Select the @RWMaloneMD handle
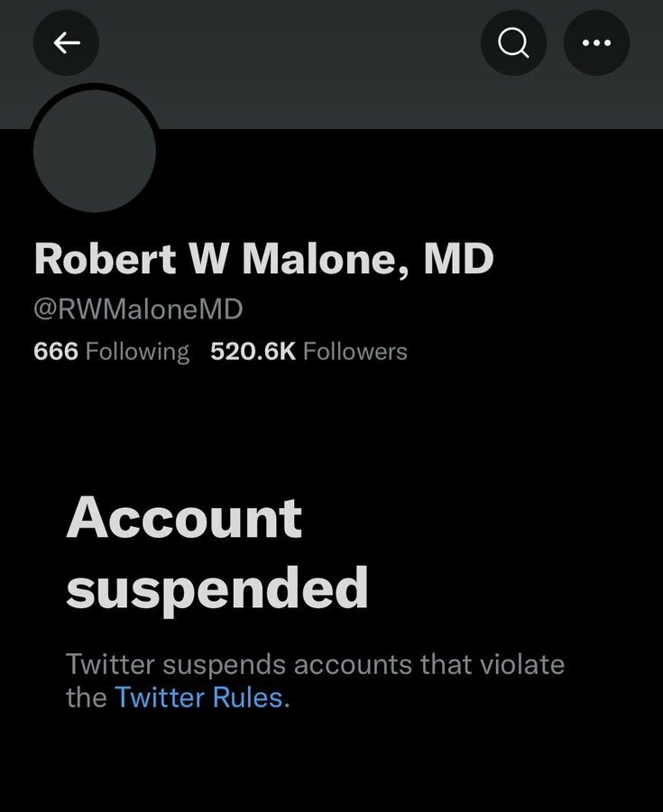 pos(138,309)
